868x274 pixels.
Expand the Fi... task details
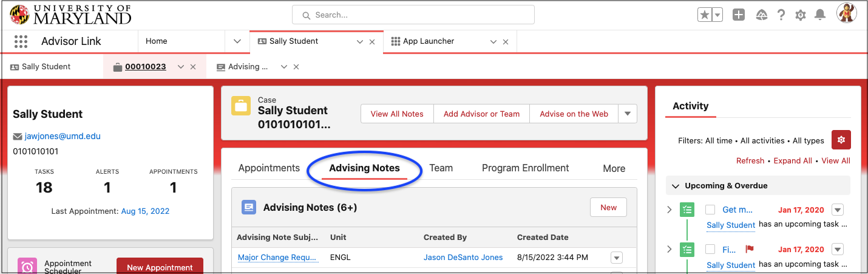[x=670, y=249]
